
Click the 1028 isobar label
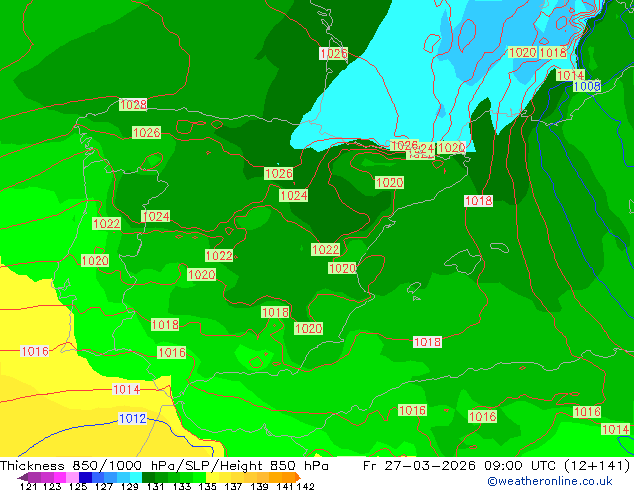tap(133, 105)
